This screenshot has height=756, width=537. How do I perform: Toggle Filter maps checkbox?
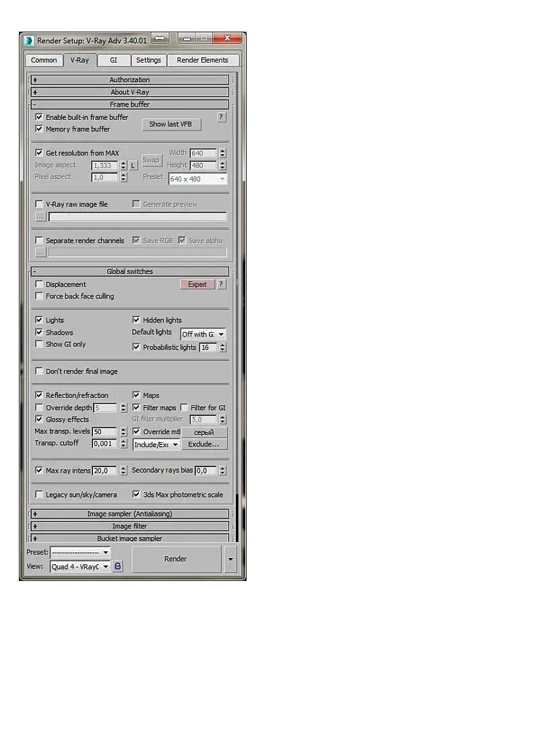click(x=136, y=408)
